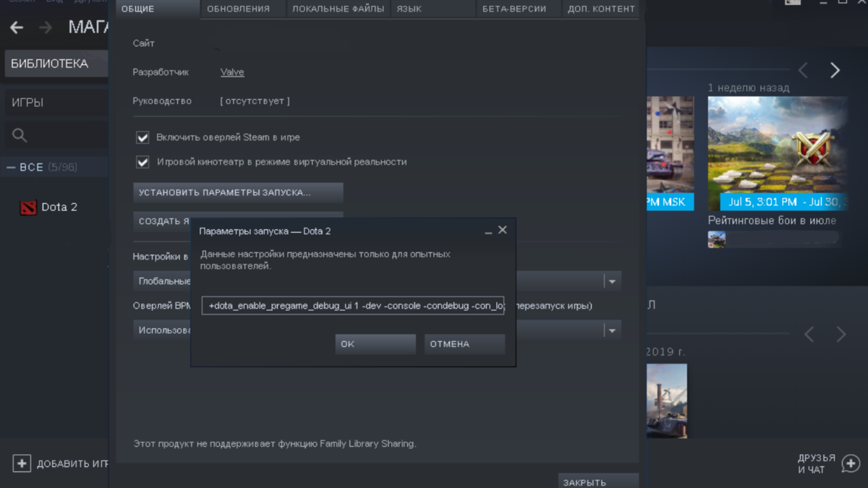Open friends and chat plus icon
The height and width of the screenshot is (488, 868).
coord(851,463)
